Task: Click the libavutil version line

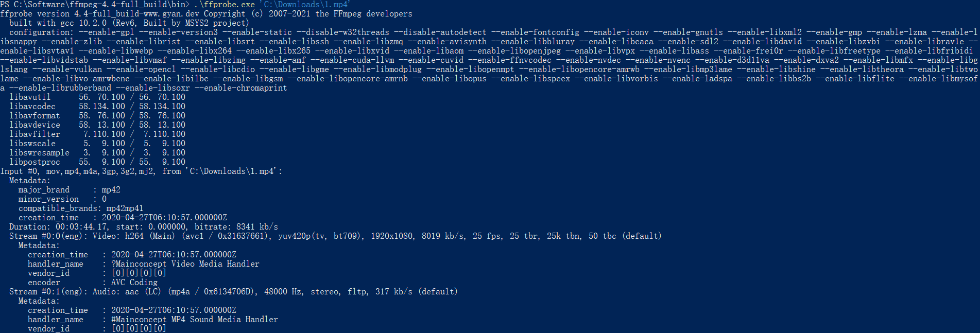Action: [97, 97]
